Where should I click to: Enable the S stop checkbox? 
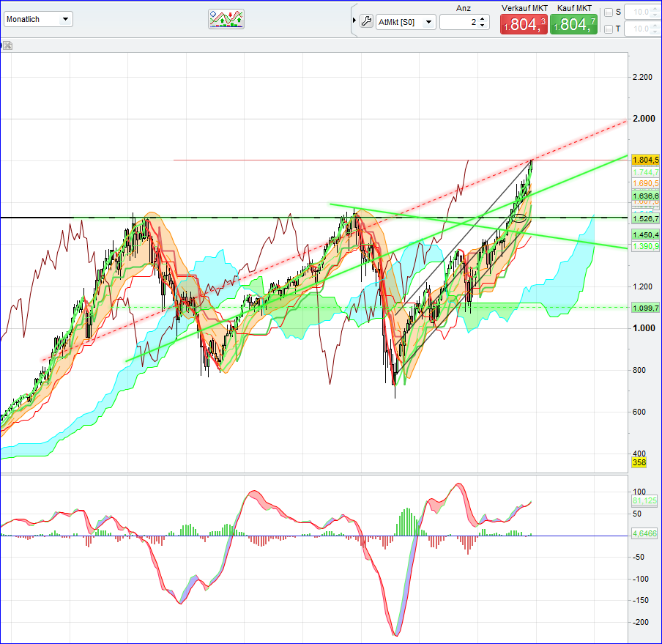point(607,12)
